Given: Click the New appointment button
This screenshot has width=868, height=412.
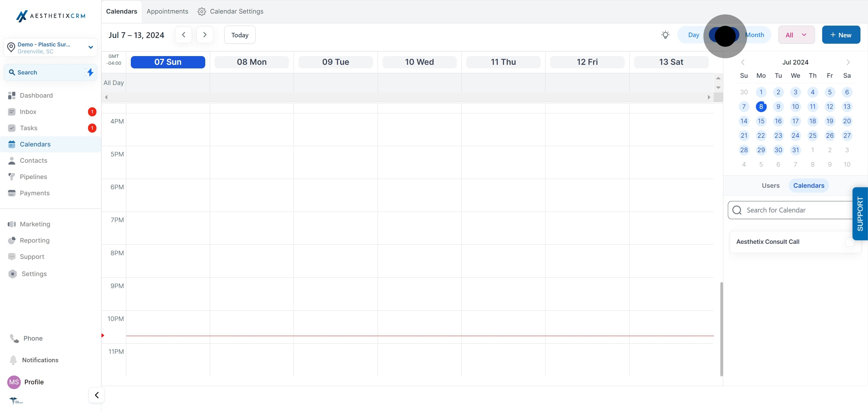Looking at the screenshot, I should [x=841, y=35].
